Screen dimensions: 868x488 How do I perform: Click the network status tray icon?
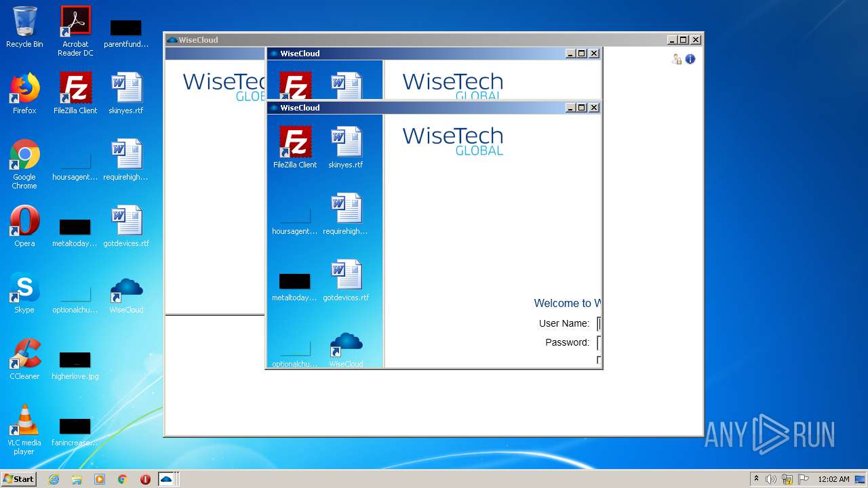(787, 479)
